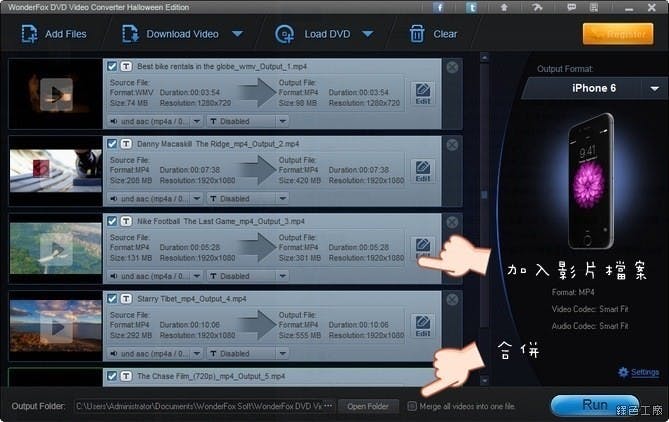Uncheck the Danny Macaskill The Ridge checkbox

pyautogui.click(x=112, y=144)
